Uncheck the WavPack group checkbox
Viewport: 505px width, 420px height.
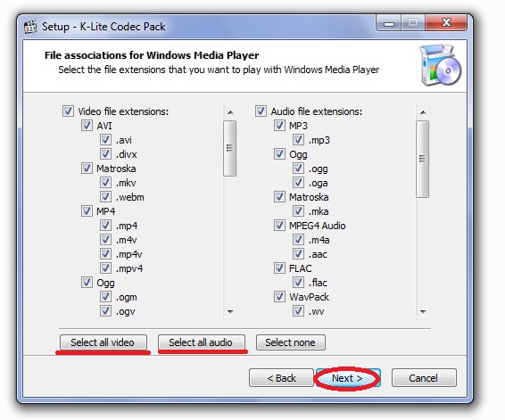pos(279,297)
